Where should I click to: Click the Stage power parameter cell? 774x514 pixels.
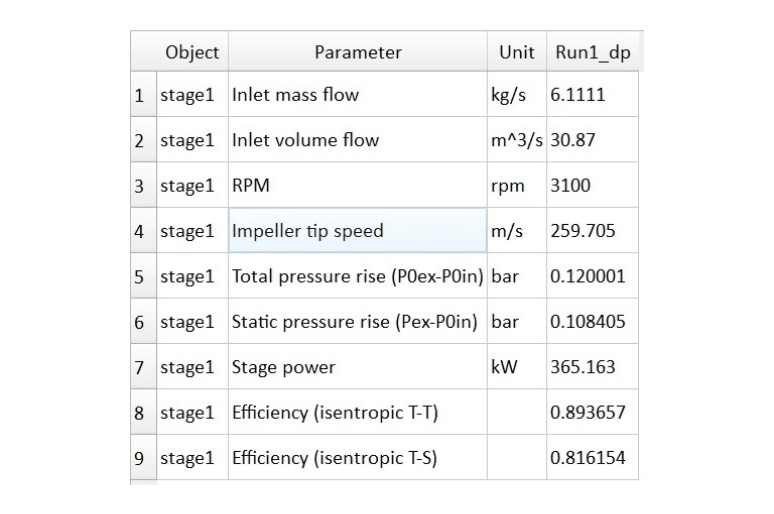pos(358,367)
